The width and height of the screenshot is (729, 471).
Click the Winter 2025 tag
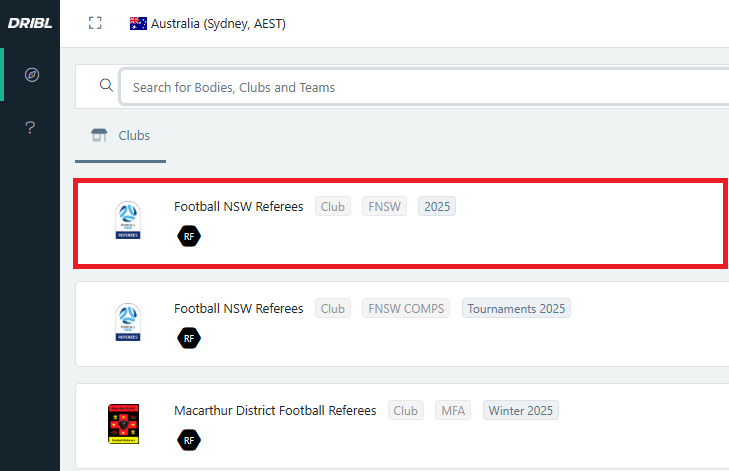tap(521, 411)
